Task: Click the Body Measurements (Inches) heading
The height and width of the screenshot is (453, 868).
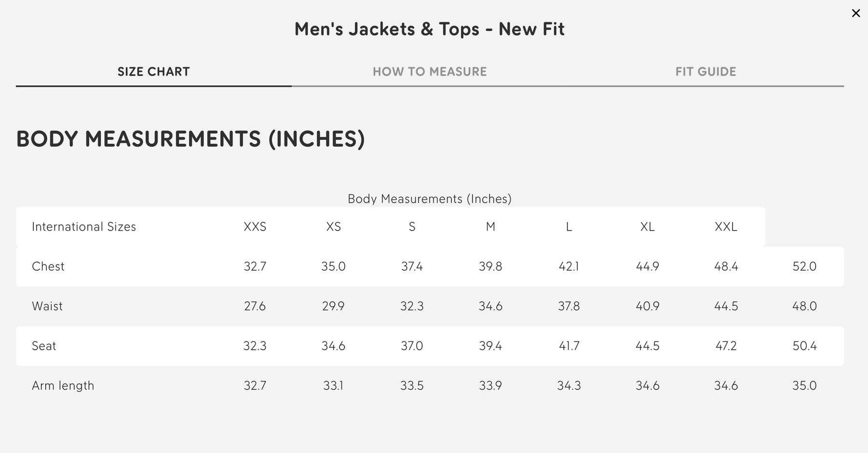Action: [x=190, y=139]
